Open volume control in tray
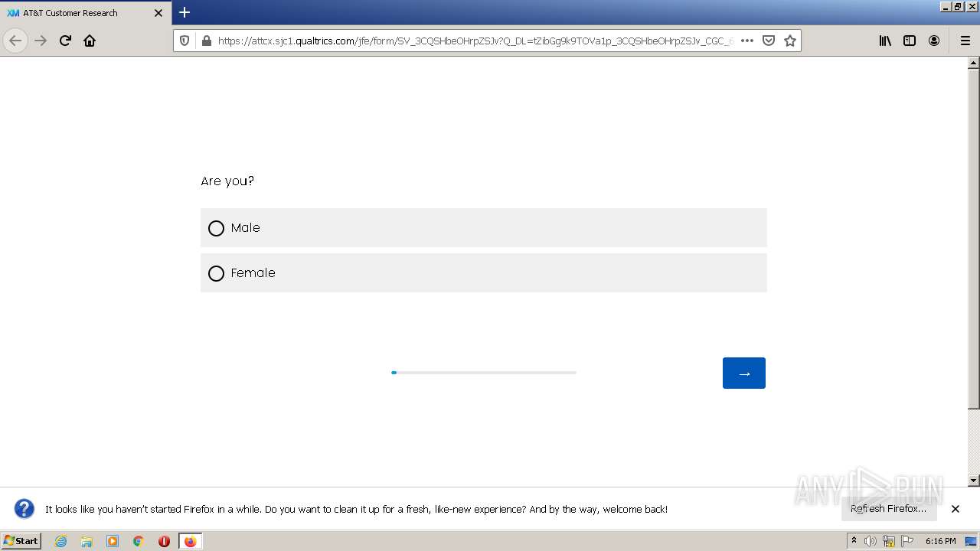This screenshot has width=980, height=551. (871, 541)
